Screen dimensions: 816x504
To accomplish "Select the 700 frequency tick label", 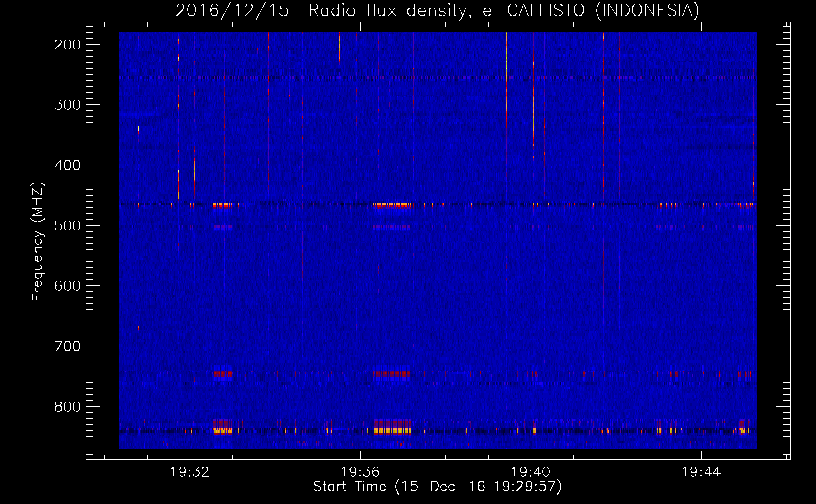I will [x=67, y=346].
